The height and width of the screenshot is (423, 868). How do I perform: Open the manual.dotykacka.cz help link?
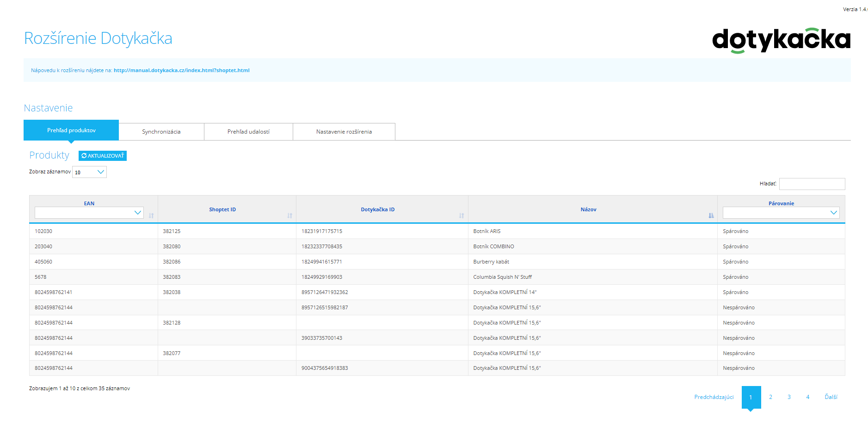[x=182, y=70]
